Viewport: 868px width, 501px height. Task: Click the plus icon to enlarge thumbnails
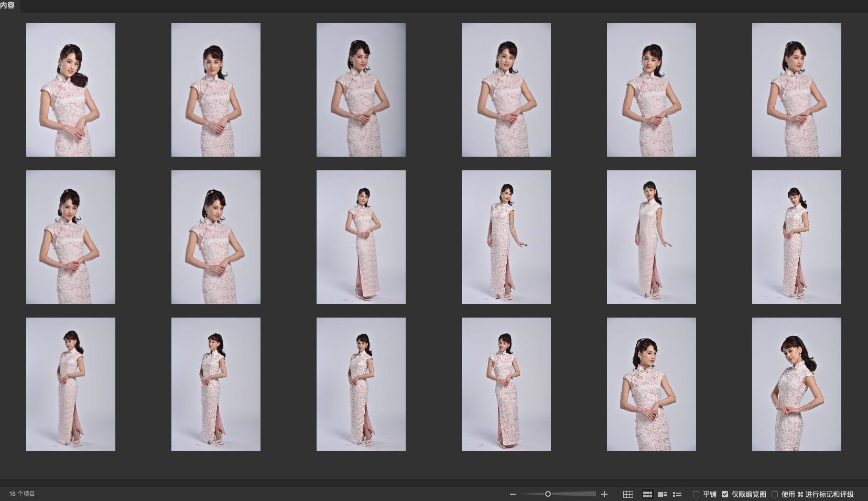click(604, 494)
